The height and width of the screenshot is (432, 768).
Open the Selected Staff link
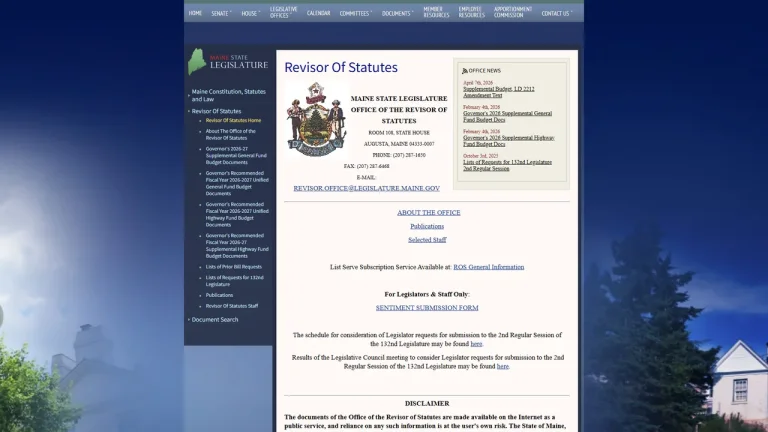tap(427, 240)
